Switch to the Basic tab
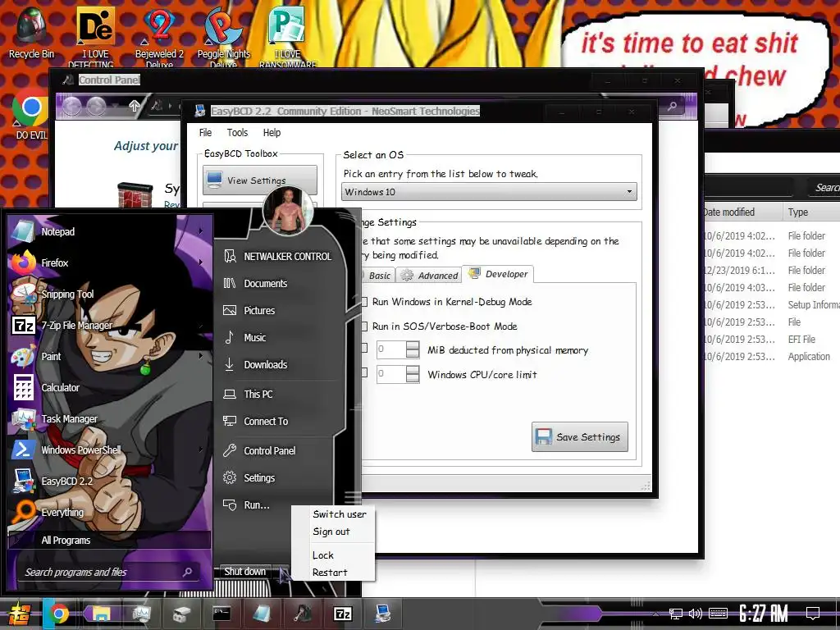The image size is (840, 630). click(x=379, y=276)
